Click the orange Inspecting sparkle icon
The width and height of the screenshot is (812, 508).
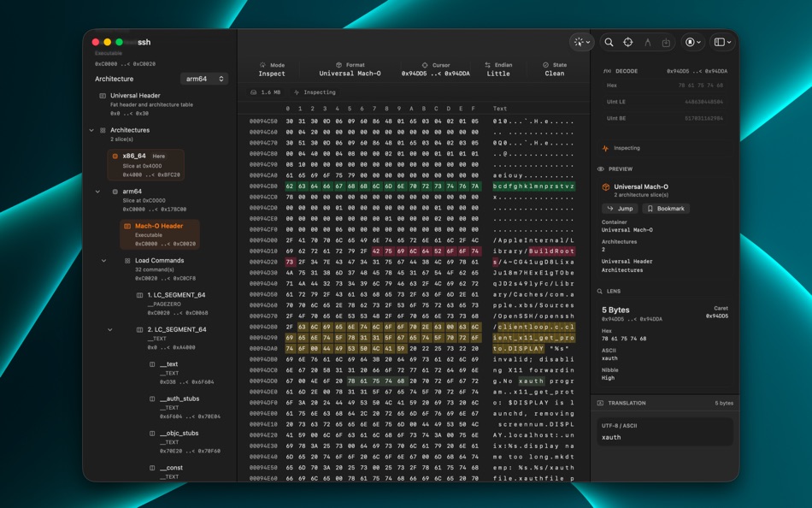coord(605,148)
